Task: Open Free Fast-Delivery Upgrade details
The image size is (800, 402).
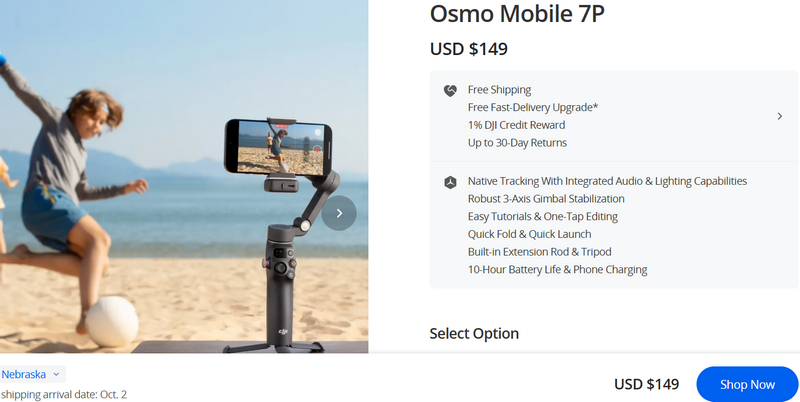Action: coord(533,107)
